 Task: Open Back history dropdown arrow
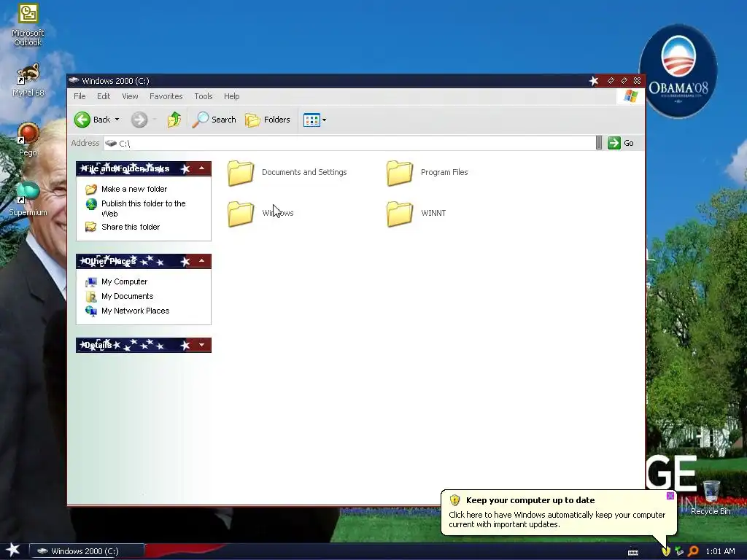pyautogui.click(x=117, y=120)
